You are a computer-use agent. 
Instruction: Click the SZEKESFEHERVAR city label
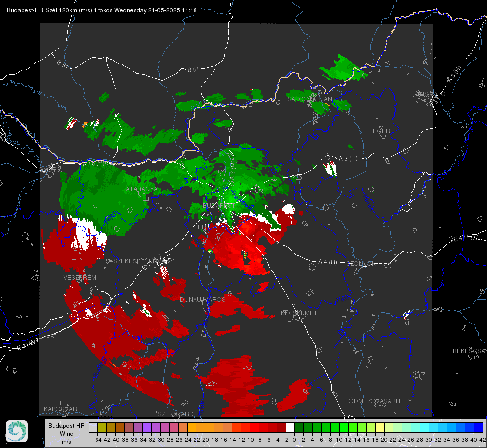pos(142,261)
